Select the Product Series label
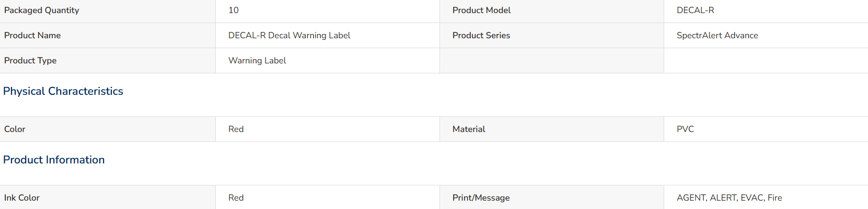The height and width of the screenshot is (209, 868). tap(481, 35)
